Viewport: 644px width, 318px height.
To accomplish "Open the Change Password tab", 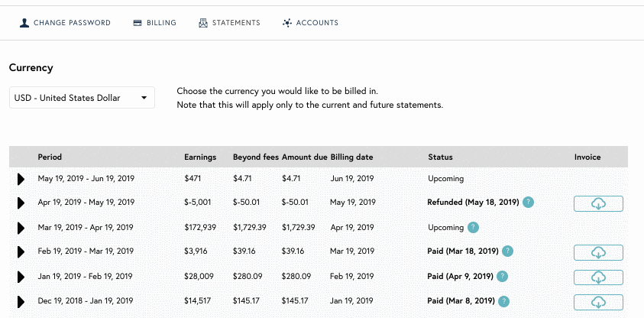I will click(65, 23).
